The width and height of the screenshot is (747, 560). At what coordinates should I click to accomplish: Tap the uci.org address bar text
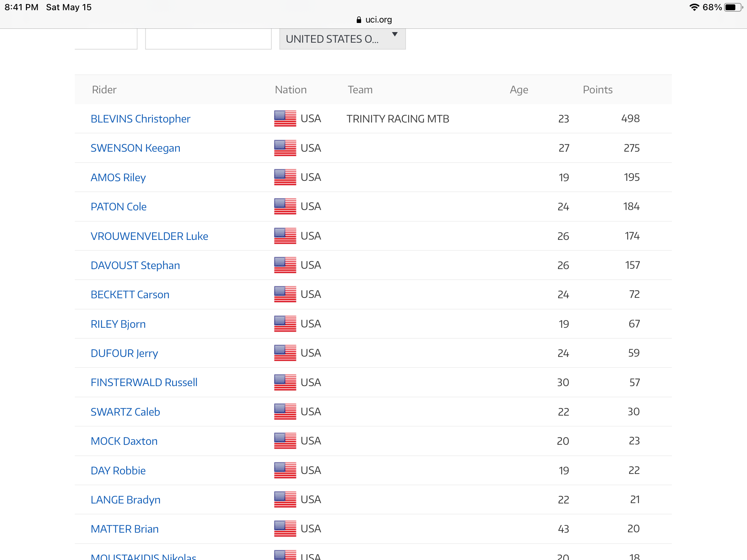[378, 20]
